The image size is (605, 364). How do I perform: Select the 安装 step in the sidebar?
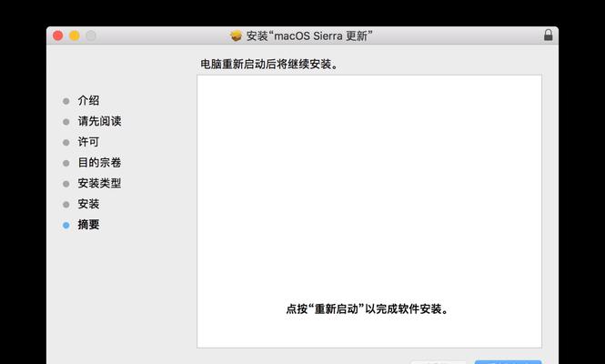88,204
